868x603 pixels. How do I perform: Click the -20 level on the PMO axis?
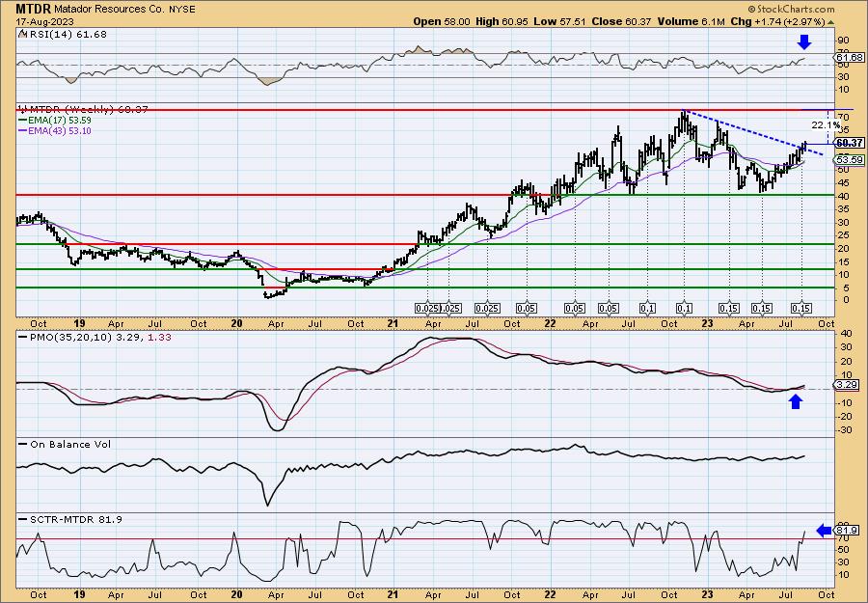(845, 417)
